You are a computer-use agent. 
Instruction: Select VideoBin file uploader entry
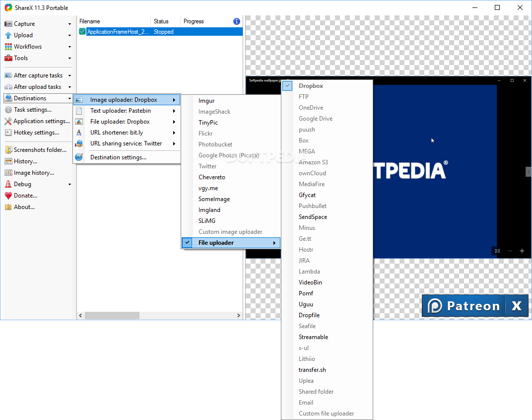tap(327, 282)
